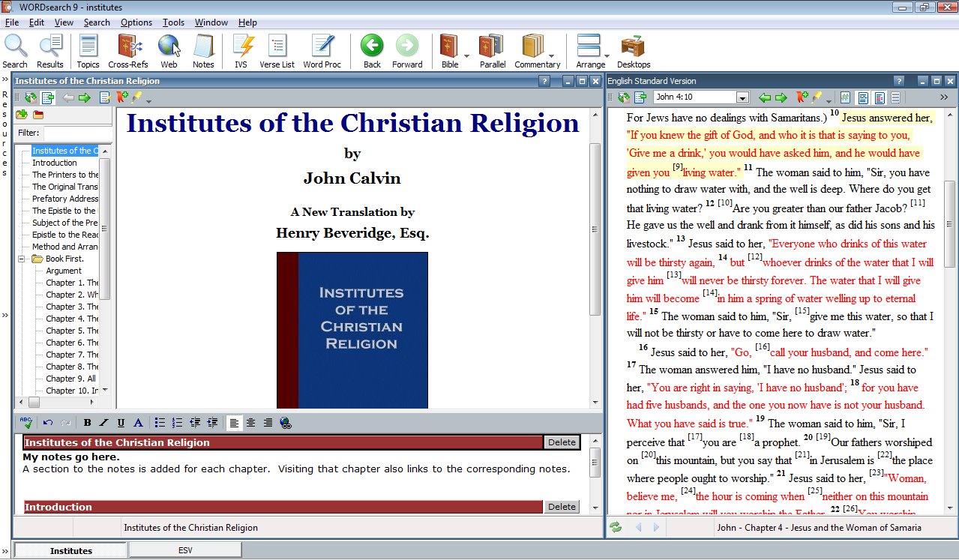Open the Topics tool
This screenshot has width=959, height=560.
click(88, 51)
